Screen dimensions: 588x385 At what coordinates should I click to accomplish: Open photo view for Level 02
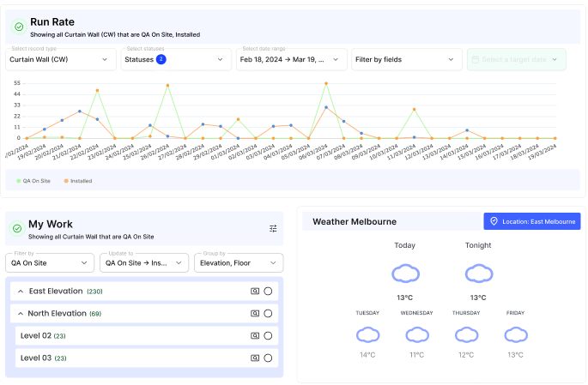255,335
